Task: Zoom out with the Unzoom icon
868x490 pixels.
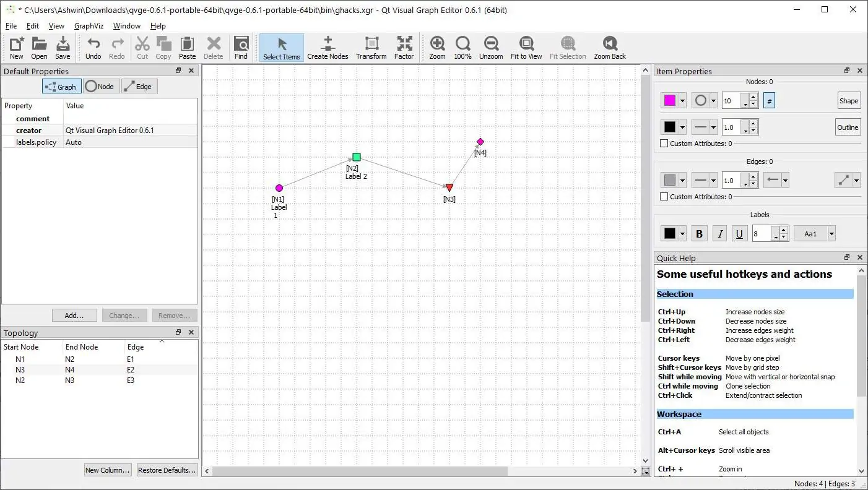Action: 491,48
